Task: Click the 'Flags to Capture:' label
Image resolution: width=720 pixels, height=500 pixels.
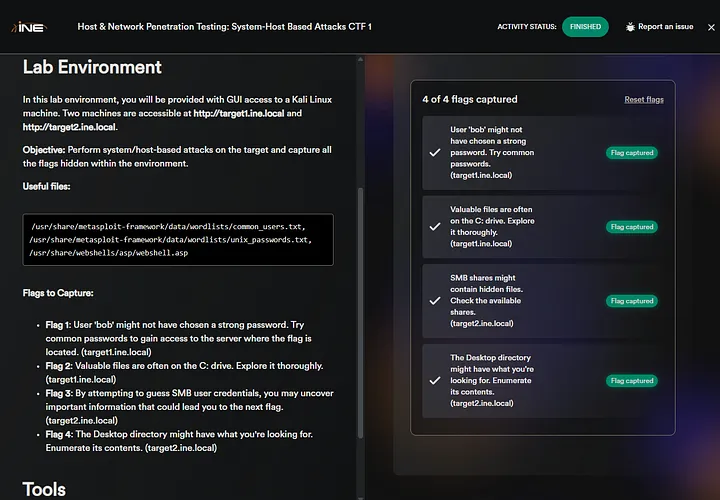Action: [x=58, y=293]
